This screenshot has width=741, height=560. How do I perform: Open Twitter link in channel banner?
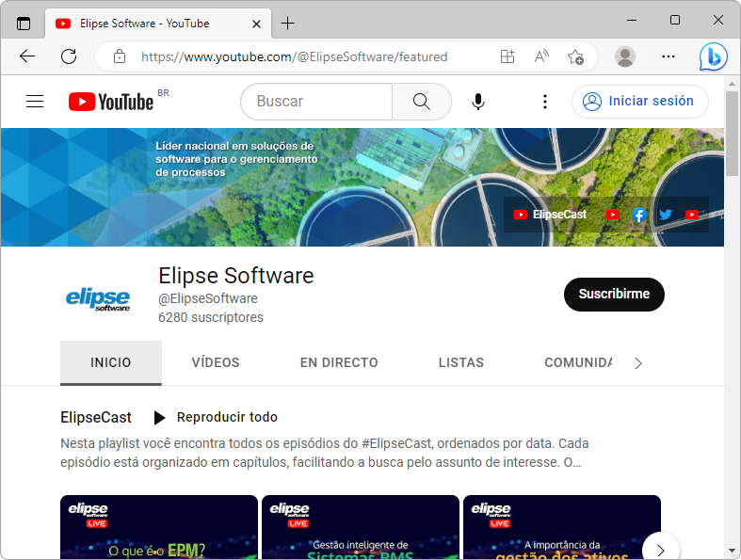click(666, 215)
